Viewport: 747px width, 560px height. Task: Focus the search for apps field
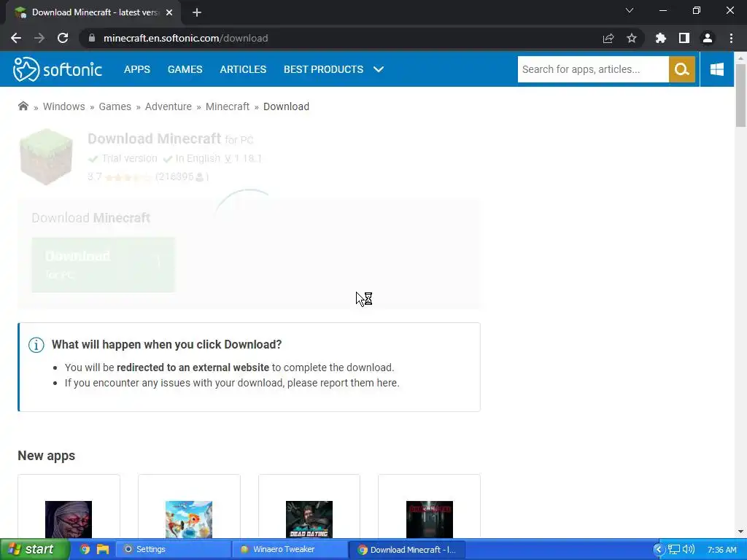(x=593, y=69)
